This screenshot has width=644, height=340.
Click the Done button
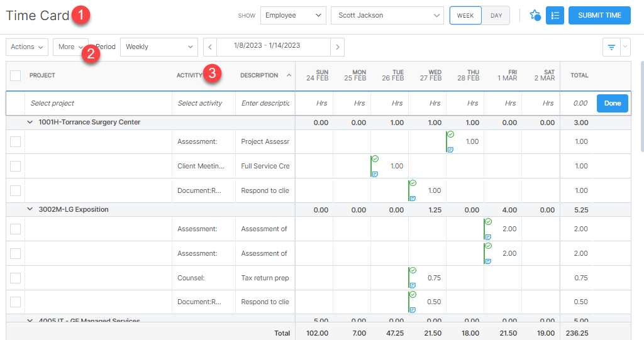tap(612, 103)
